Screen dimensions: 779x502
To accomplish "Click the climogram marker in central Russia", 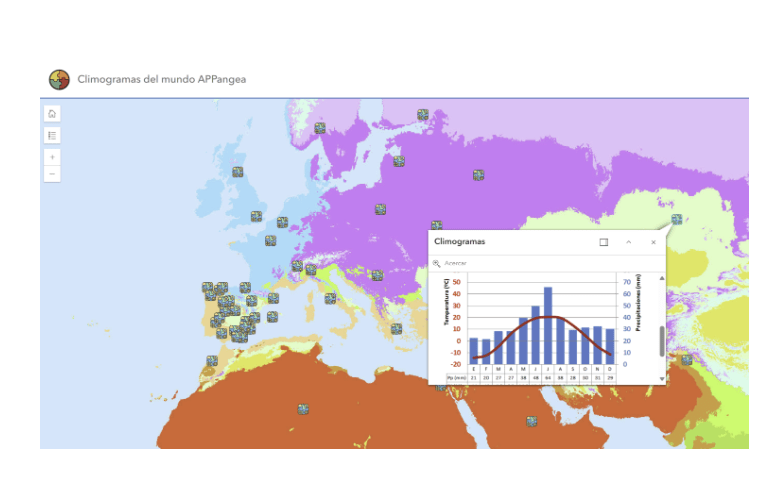I will [x=478, y=175].
